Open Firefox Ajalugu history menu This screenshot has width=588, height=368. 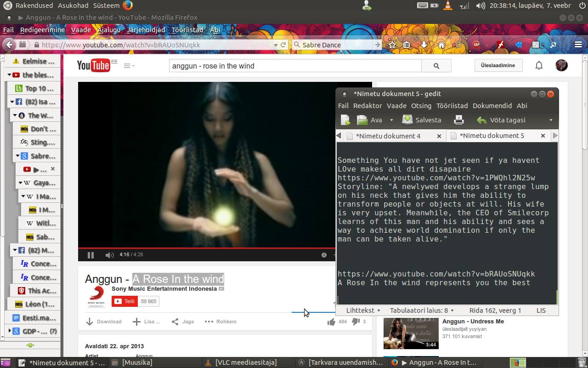coord(109,30)
